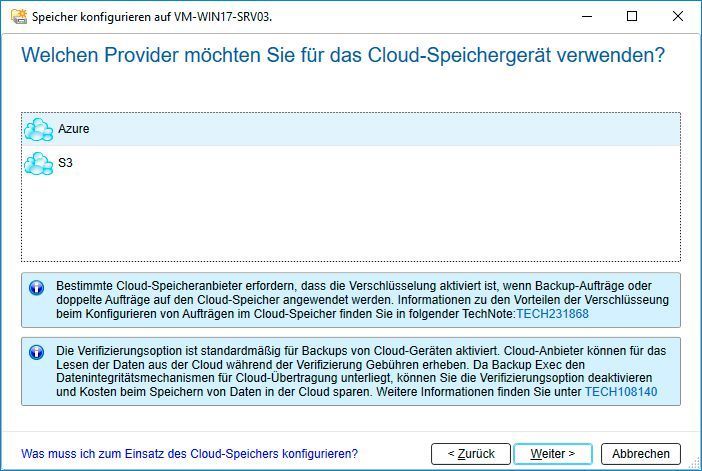Click the info icon beside verification note
702x471 pixels.
coord(36,352)
